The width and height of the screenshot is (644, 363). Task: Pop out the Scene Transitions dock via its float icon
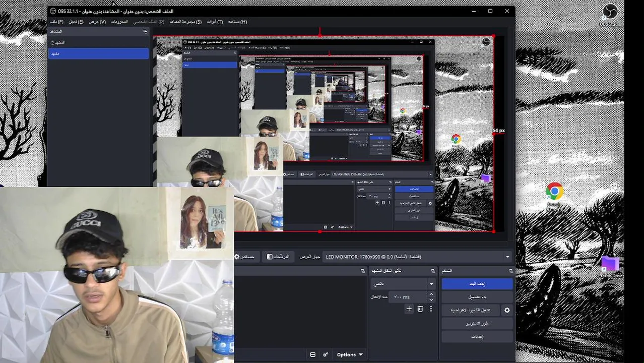433,271
